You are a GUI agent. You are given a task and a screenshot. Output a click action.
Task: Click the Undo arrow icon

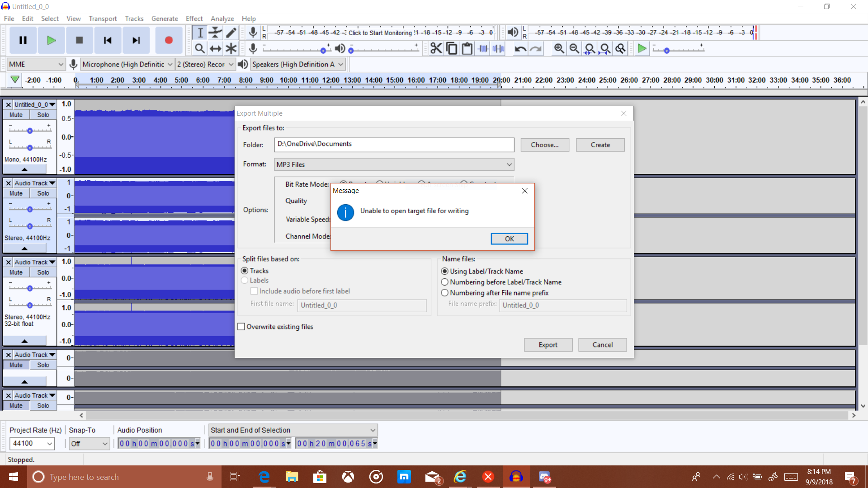[520, 48]
